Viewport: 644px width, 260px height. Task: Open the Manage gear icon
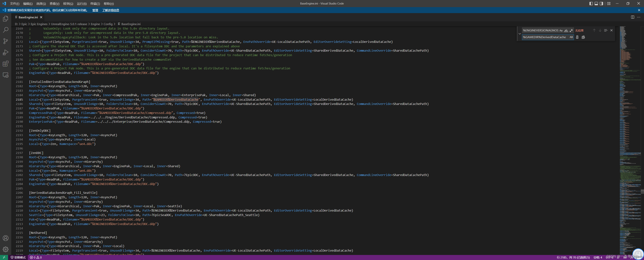coord(5,249)
